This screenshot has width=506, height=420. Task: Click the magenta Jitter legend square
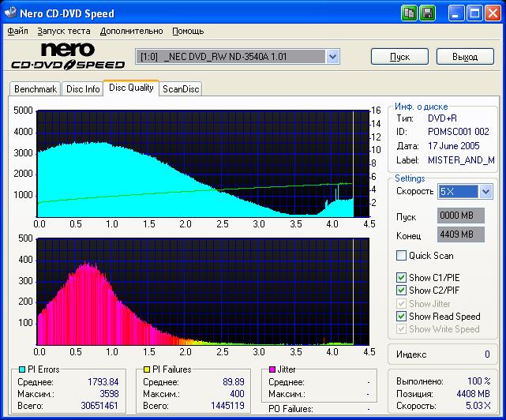pyautogui.click(x=272, y=369)
